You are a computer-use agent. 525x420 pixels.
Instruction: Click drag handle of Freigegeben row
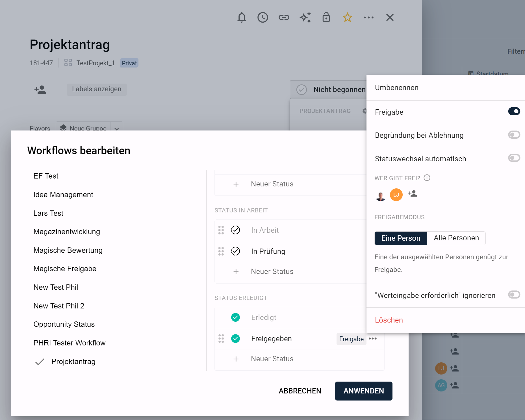[221, 338]
